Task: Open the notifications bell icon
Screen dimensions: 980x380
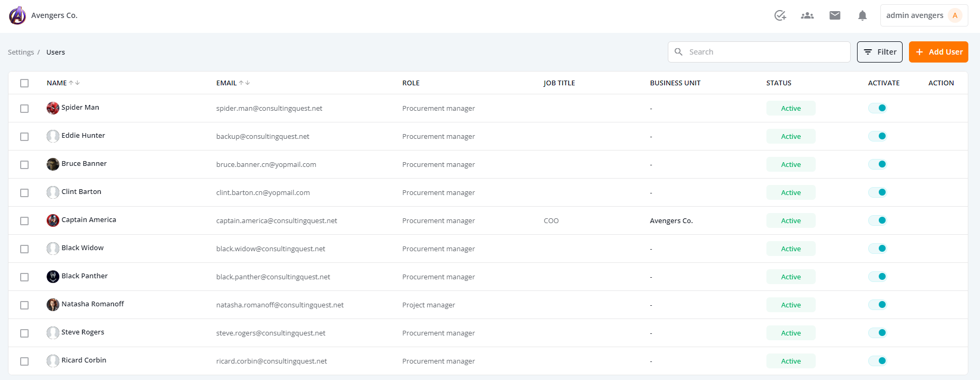Action: (862, 15)
